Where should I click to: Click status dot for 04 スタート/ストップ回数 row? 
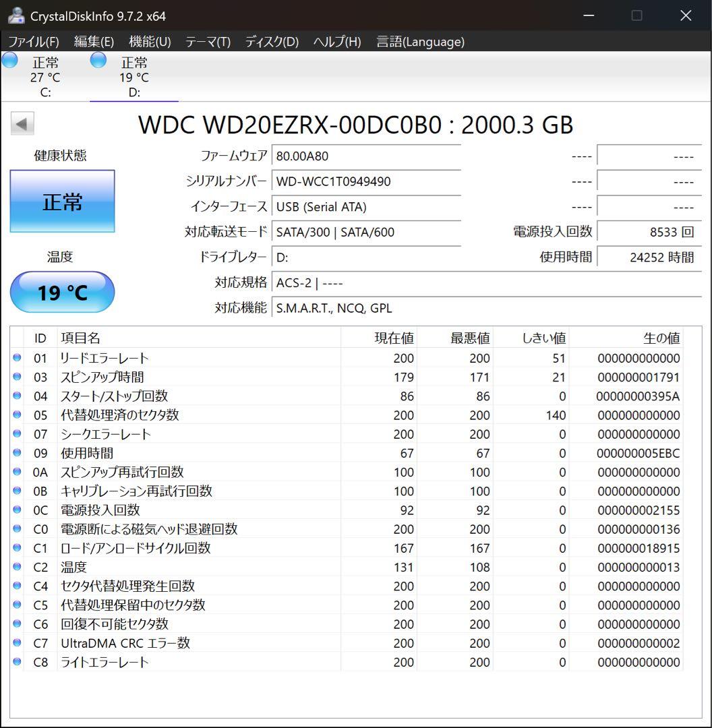[17, 396]
